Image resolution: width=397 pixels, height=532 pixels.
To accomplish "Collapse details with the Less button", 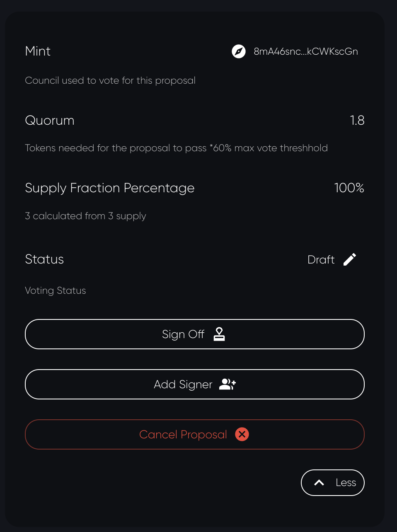I will (x=332, y=483).
